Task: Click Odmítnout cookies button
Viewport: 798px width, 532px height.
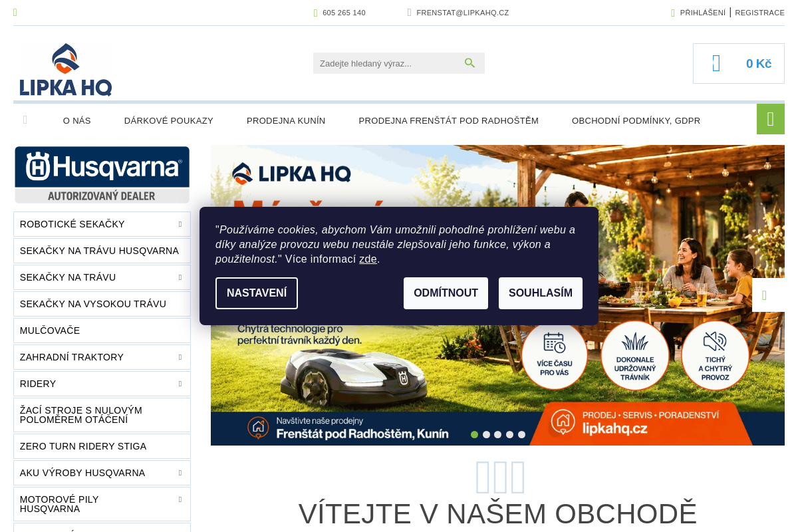Action: pyautogui.click(x=446, y=293)
